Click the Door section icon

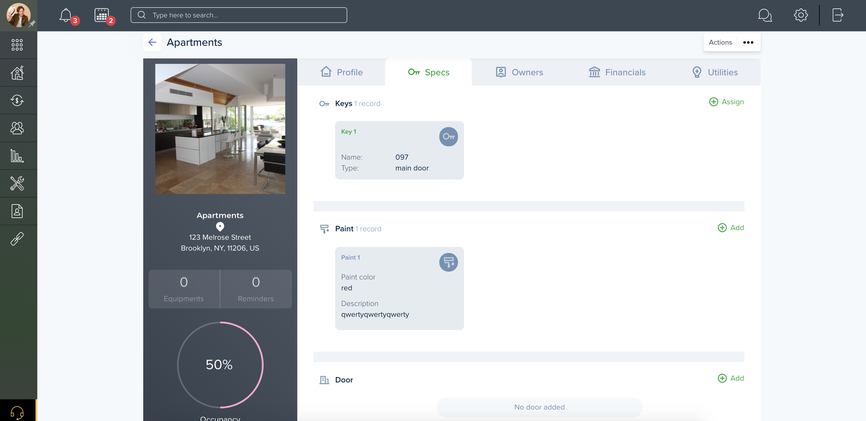pyautogui.click(x=324, y=380)
